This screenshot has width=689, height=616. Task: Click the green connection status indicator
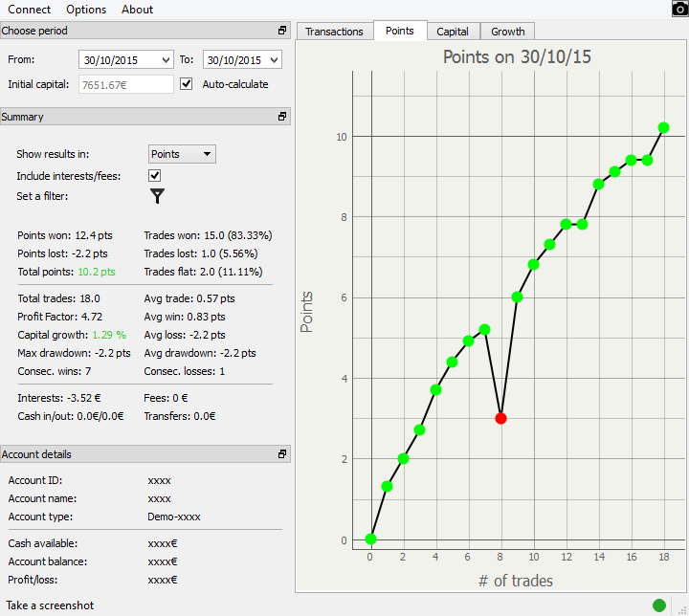point(659,605)
